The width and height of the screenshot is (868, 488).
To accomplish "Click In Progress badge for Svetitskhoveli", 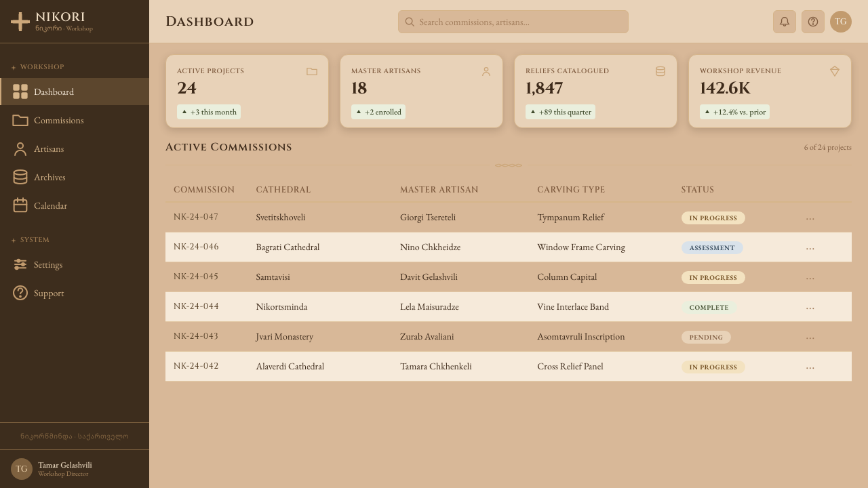I will tap(713, 218).
